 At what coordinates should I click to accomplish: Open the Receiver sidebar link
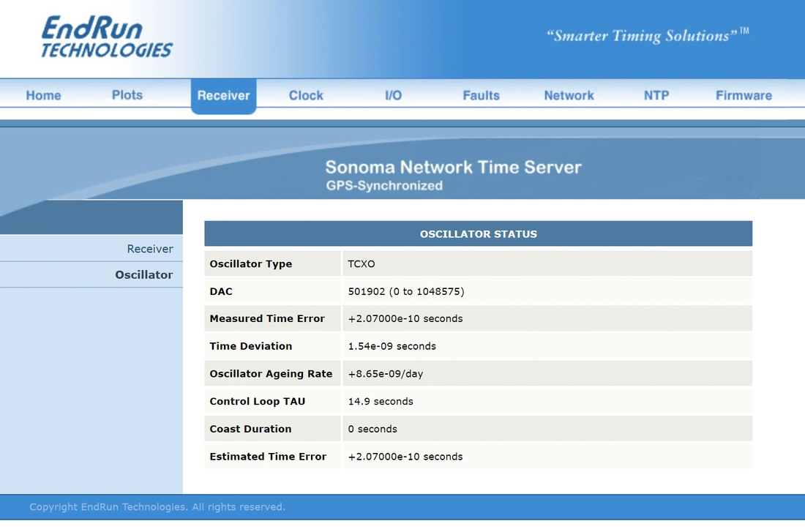pos(150,249)
